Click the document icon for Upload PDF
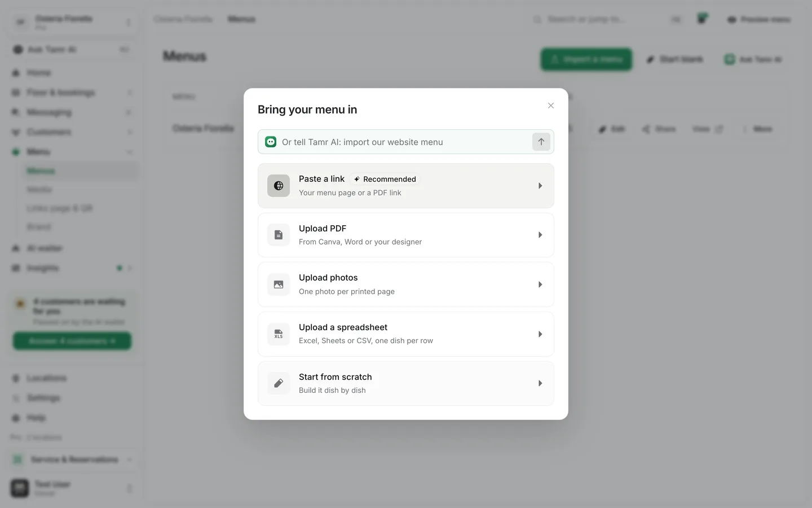 pyautogui.click(x=279, y=235)
